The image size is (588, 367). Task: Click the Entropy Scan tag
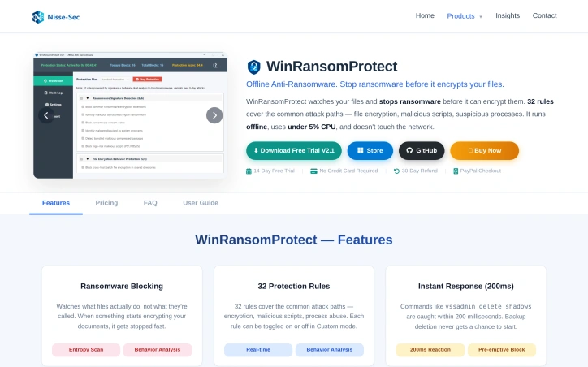point(86,350)
